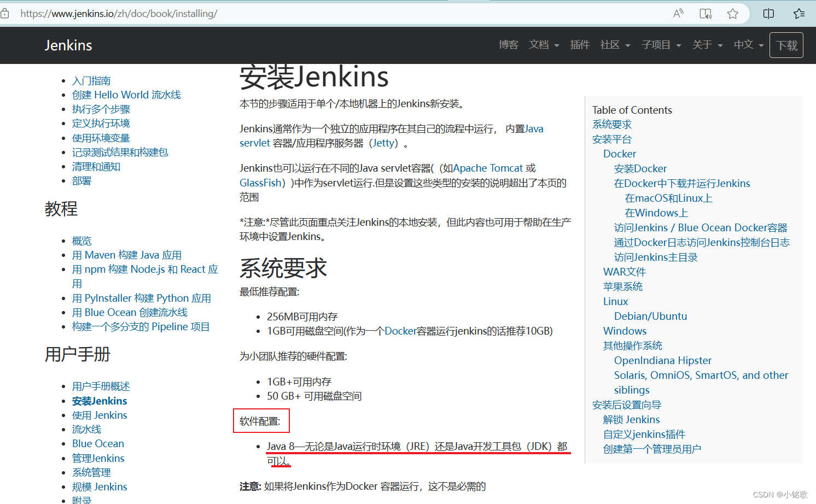816x504 pixels.
Task: Open the 入门指南 sidebar link
Action: 91,81
